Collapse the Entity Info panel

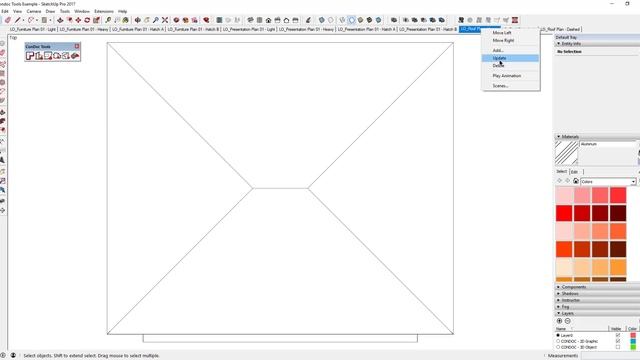558,43
